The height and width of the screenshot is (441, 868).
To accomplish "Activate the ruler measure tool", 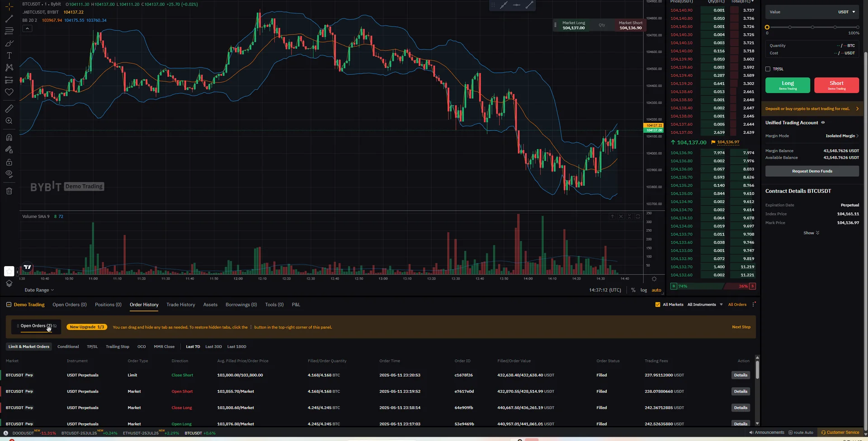I will pos(9,109).
